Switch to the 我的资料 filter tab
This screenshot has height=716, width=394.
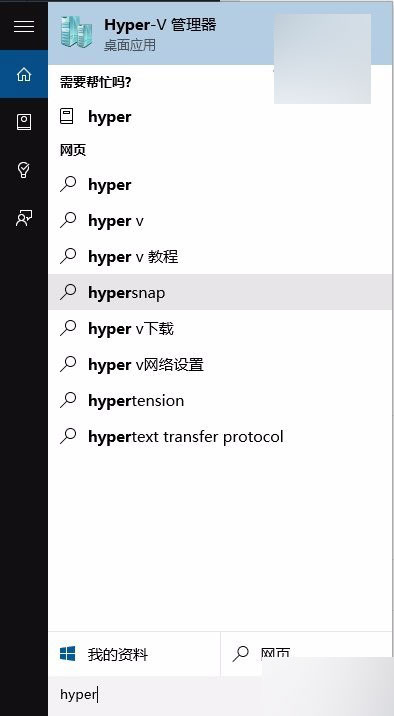134,654
